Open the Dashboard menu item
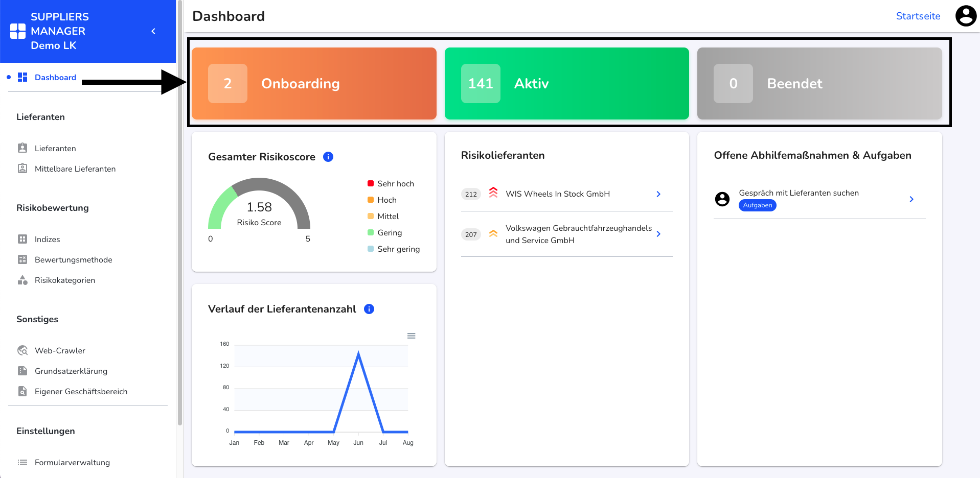Image resolution: width=980 pixels, height=478 pixels. (x=55, y=77)
